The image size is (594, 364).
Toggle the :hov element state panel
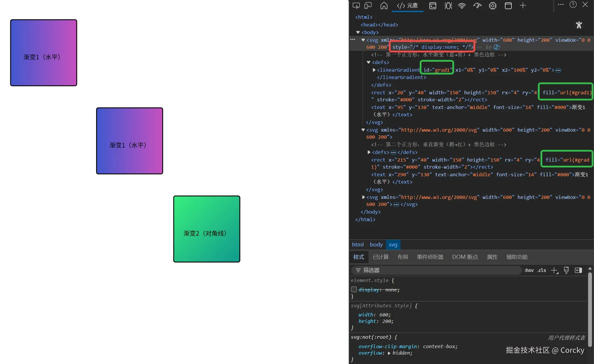(x=529, y=270)
